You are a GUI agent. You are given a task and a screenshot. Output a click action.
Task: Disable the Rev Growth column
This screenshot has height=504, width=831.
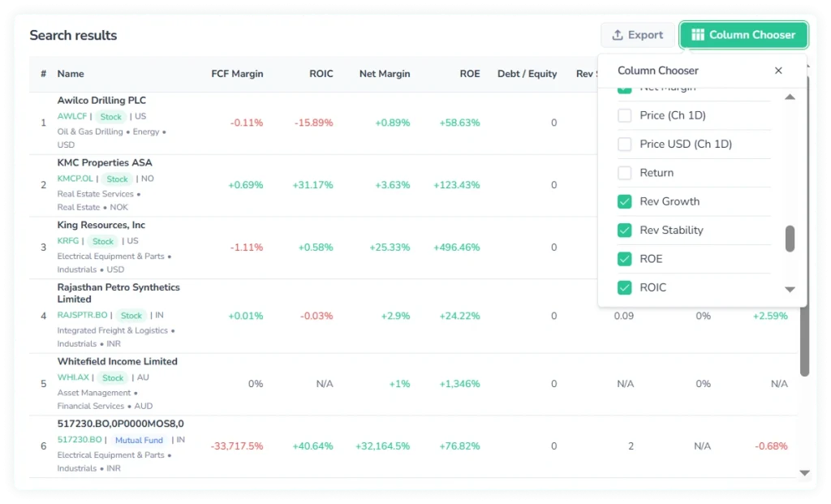tap(625, 201)
